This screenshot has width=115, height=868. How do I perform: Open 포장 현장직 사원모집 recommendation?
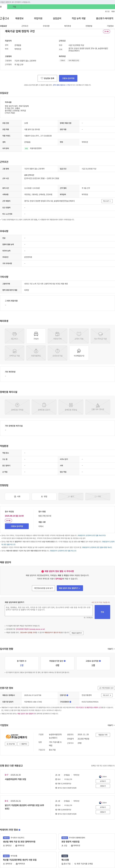click(70, 842)
